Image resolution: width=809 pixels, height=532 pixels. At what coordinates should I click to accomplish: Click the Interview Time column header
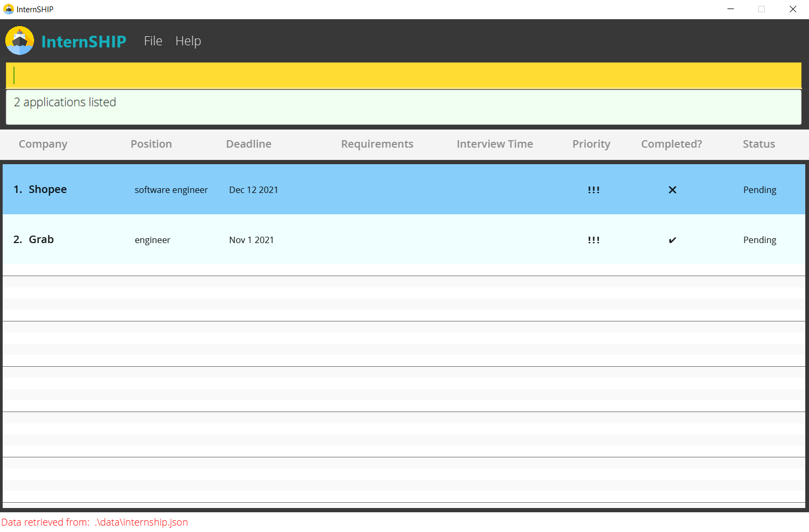(x=495, y=144)
